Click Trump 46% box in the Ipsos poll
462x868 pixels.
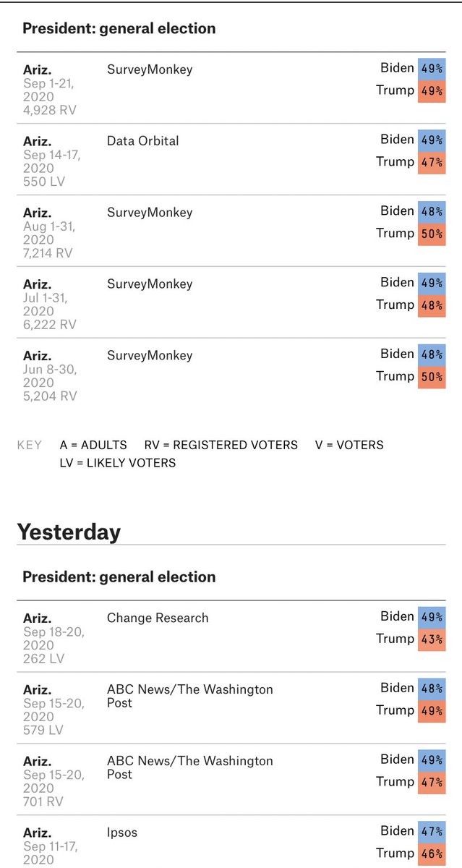[432, 854]
